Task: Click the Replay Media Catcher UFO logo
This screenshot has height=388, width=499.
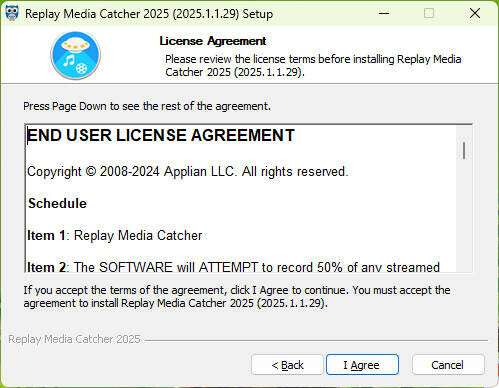Action: 76,55
